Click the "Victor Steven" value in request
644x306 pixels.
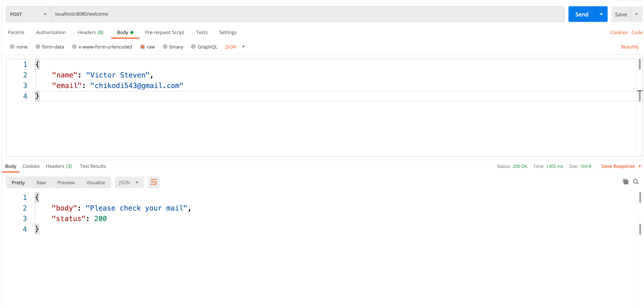tap(118, 75)
